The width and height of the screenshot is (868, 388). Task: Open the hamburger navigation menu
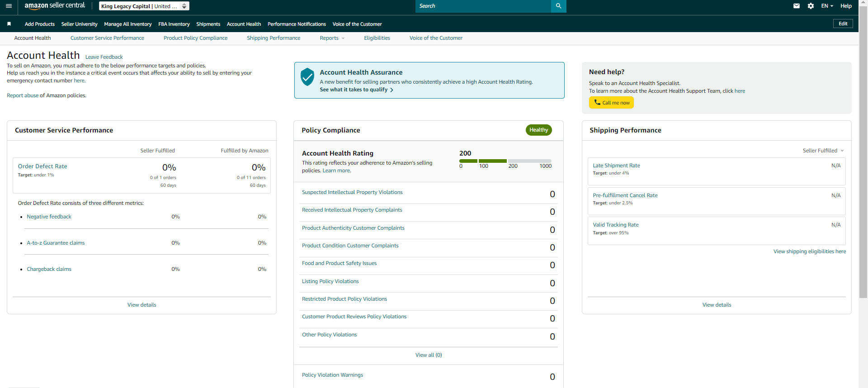pyautogui.click(x=9, y=6)
